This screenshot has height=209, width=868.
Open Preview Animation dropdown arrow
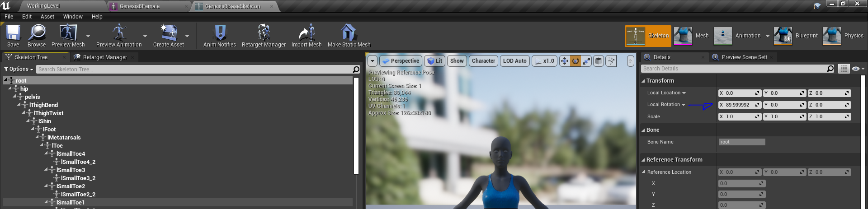(145, 36)
